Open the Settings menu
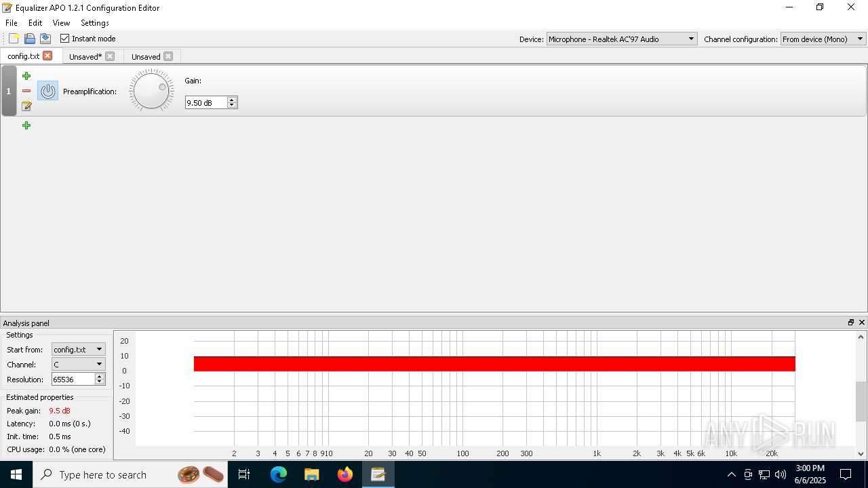This screenshot has height=488, width=868. coord(95,23)
